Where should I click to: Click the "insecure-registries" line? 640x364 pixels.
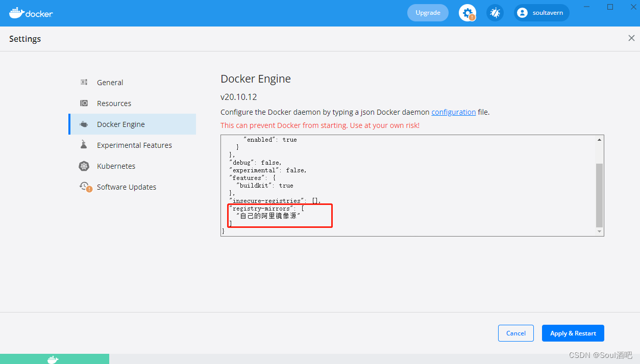(x=275, y=201)
